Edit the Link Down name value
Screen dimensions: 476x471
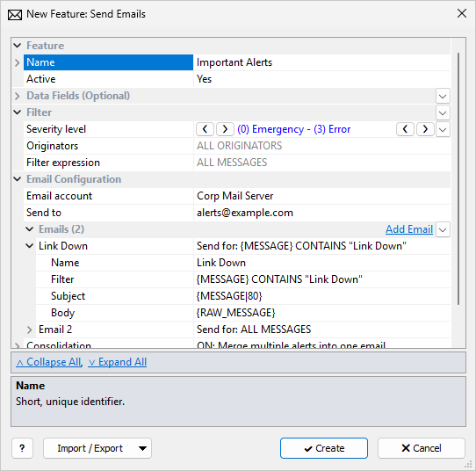pos(321,263)
